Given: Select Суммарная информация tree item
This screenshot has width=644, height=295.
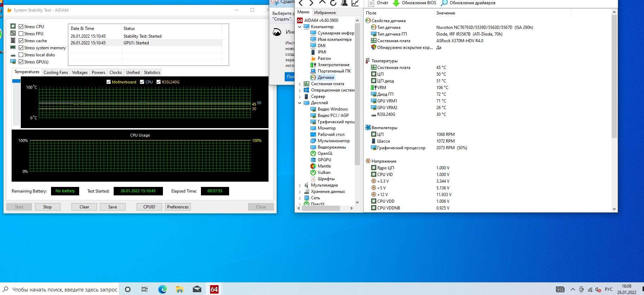Looking at the screenshot, I should tap(332, 33).
